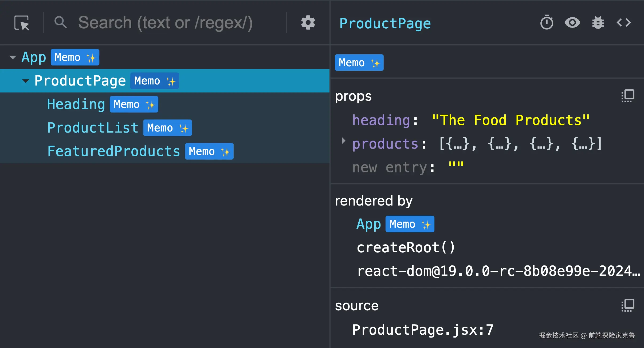Click the App link under rendered by
The width and height of the screenshot is (644, 348).
(x=368, y=224)
